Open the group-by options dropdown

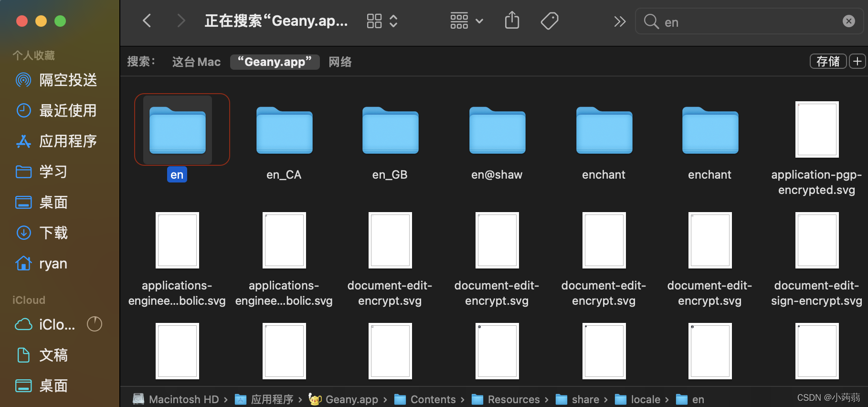point(466,21)
